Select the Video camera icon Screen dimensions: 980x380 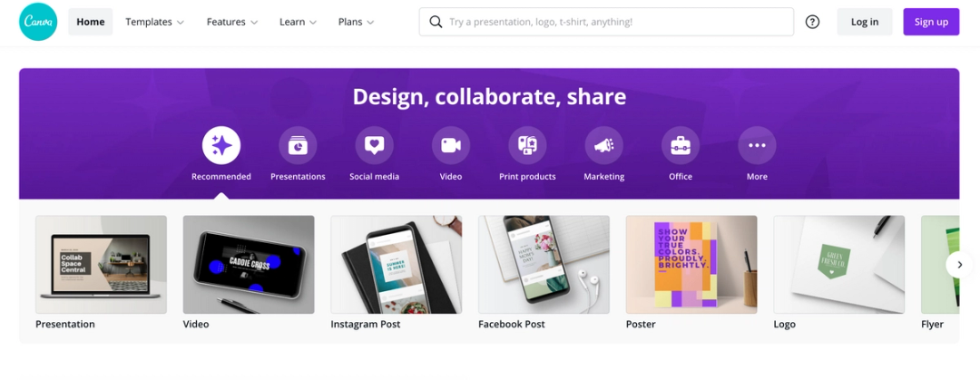(x=451, y=146)
